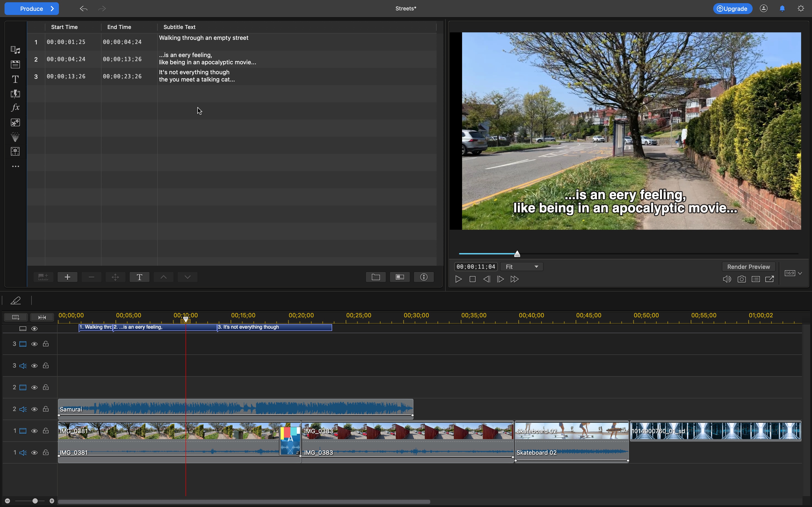This screenshot has height=507, width=812.
Task: Add a new subtitle with the plus icon
Action: click(x=67, y=277)
